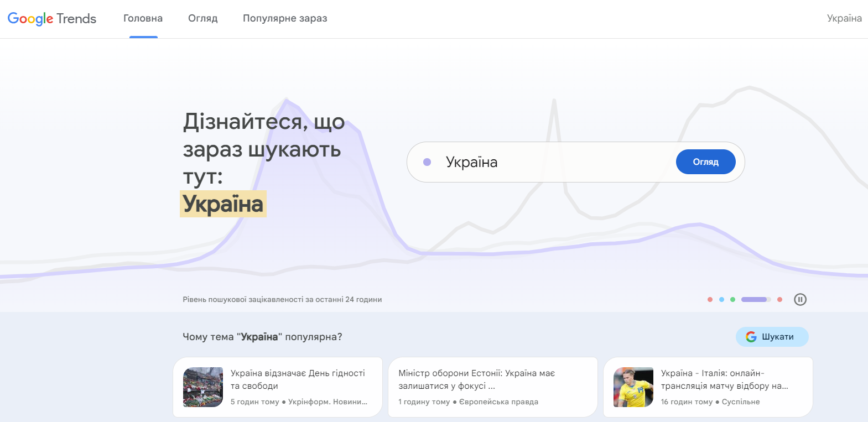Pause the trending topics carousel
The width and height of the screenshot is (868, 422).
pos(800,299)
